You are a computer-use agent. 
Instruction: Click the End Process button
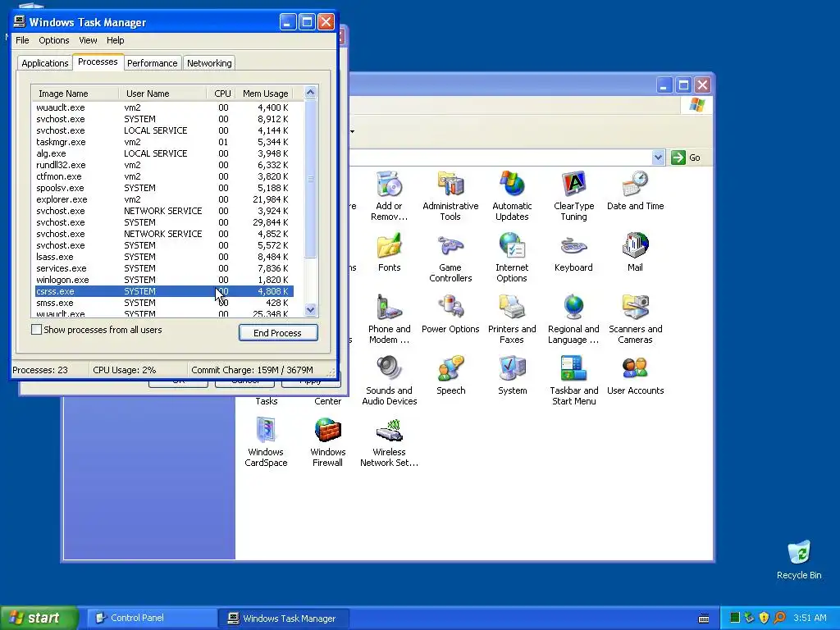278,333
